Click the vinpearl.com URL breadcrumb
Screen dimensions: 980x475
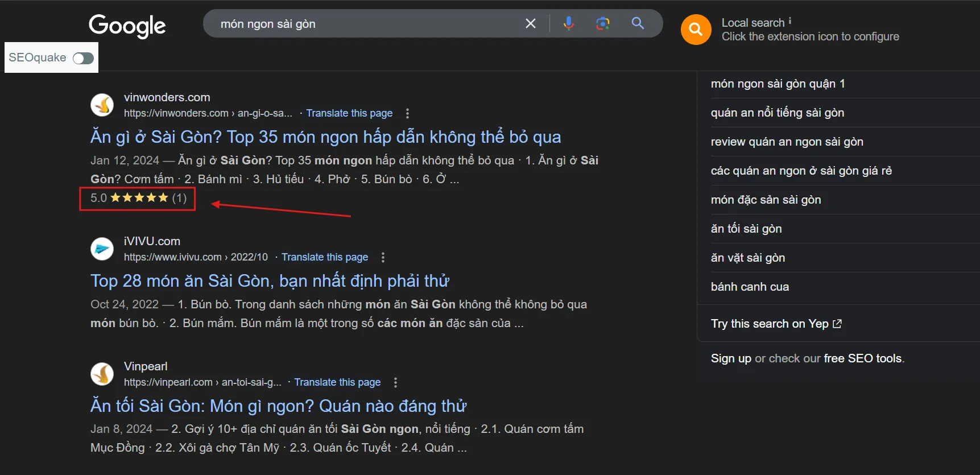(x=202, y=382)
